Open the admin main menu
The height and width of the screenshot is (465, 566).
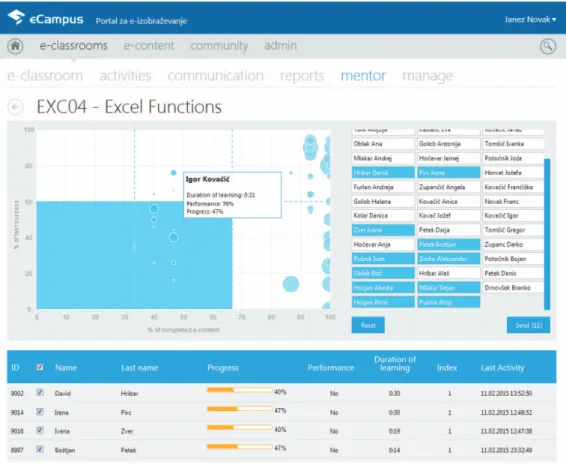coord(280,46)
